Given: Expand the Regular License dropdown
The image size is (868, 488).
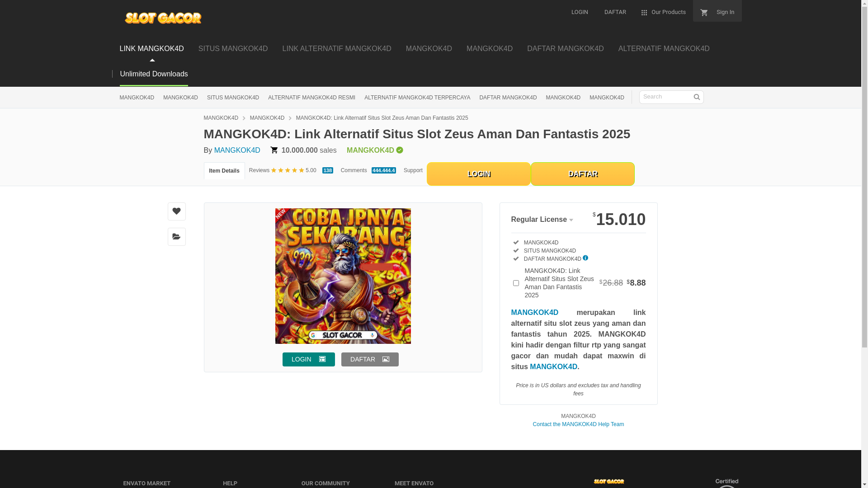Looking at the screenshot, I should coord(542,220).
